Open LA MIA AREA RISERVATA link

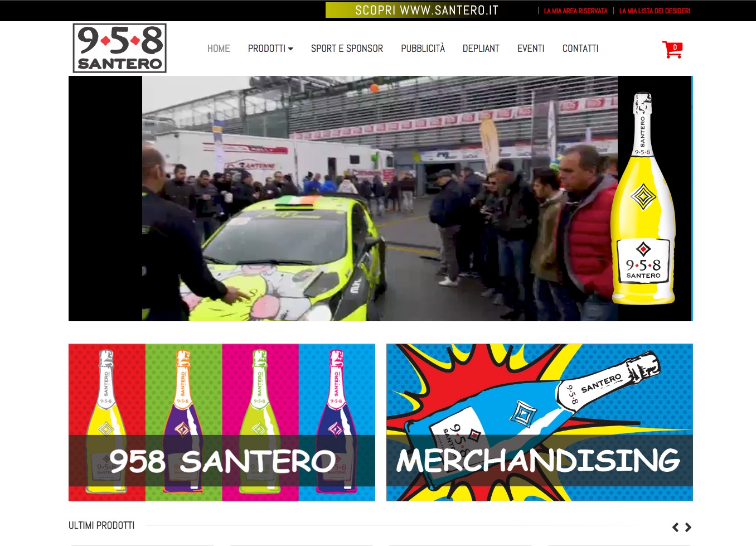coord(575,11)
